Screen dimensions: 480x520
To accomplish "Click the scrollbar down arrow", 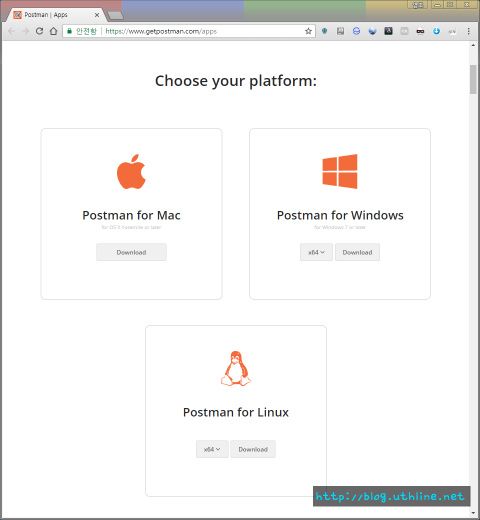I will coord(473,513).
